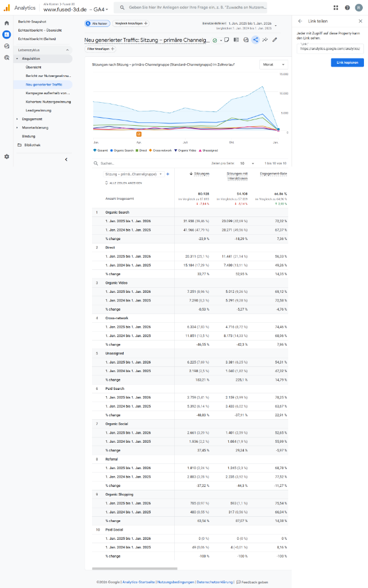This screenshot has width=368, height=588.
Task: Open Echtzeitbericht – Übersicht report
Action: click(40, 30)
